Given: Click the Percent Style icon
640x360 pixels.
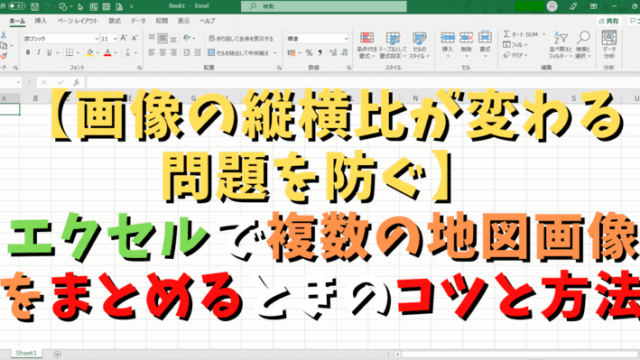Looking at the screenshot, I should [309, 53].
